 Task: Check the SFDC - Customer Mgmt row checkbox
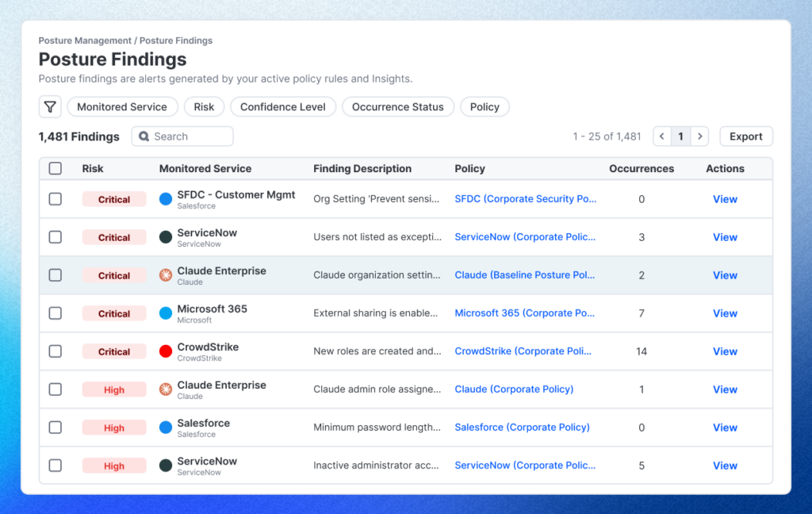56,199
